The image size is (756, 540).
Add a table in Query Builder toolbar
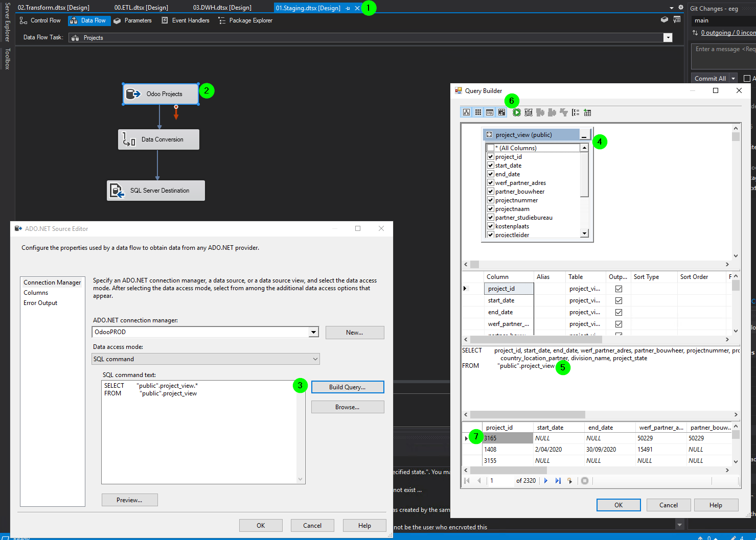click(587, 112)
